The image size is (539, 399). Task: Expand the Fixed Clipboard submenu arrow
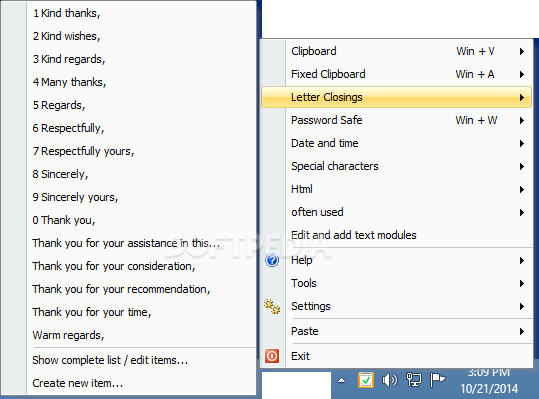(x=522, y=74)
